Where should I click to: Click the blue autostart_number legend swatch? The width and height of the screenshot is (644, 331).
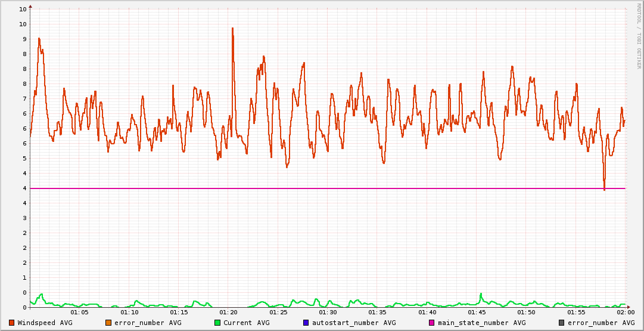coord(306,323)
